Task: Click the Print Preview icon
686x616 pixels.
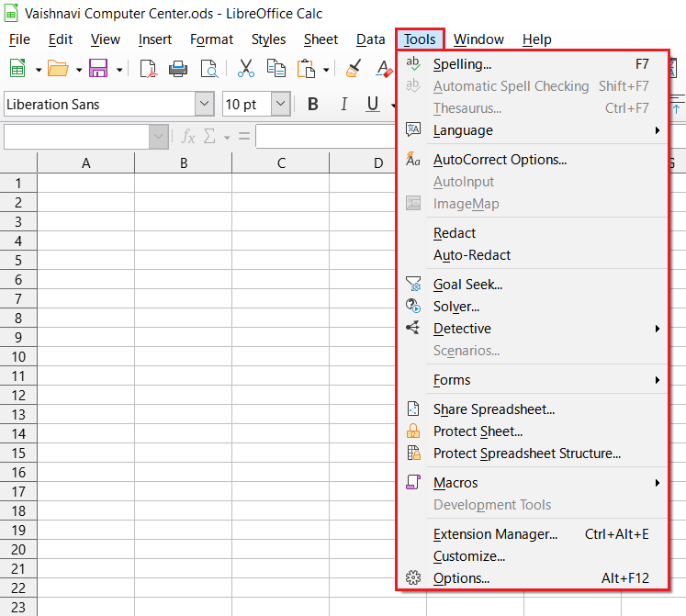Action: coord(209,69)
